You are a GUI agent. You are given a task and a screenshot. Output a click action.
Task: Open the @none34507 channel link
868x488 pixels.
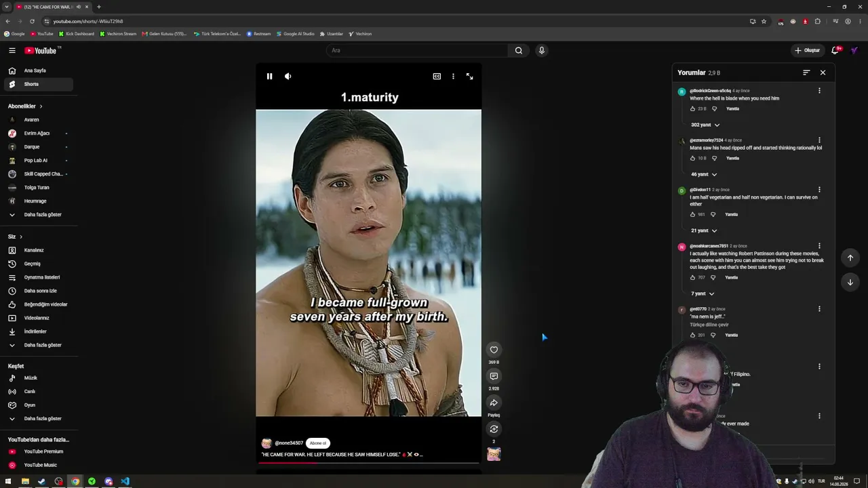289,443
